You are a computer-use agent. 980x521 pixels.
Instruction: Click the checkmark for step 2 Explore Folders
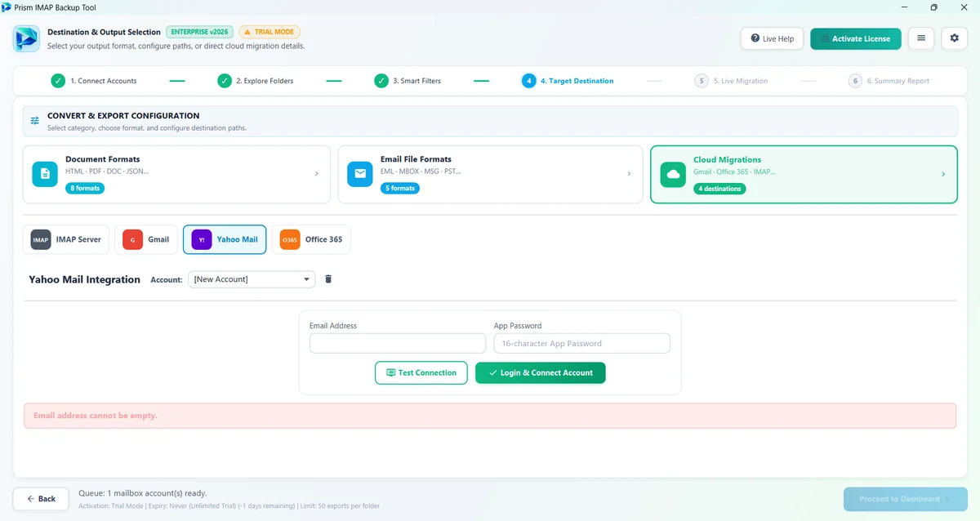(x=225, y=81)
